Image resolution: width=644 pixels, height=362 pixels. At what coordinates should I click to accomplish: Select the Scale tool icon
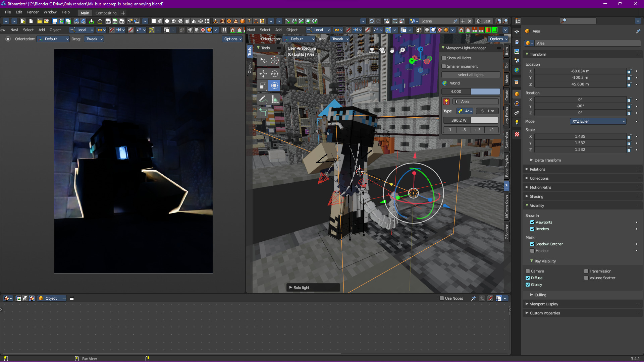pos(263,85)
